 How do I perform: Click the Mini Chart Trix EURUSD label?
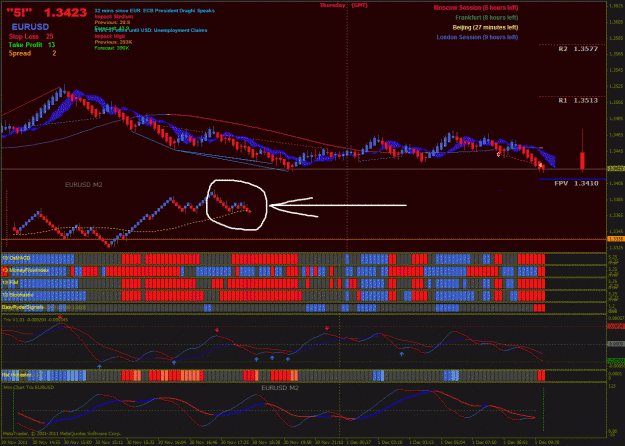coord(28,387)
